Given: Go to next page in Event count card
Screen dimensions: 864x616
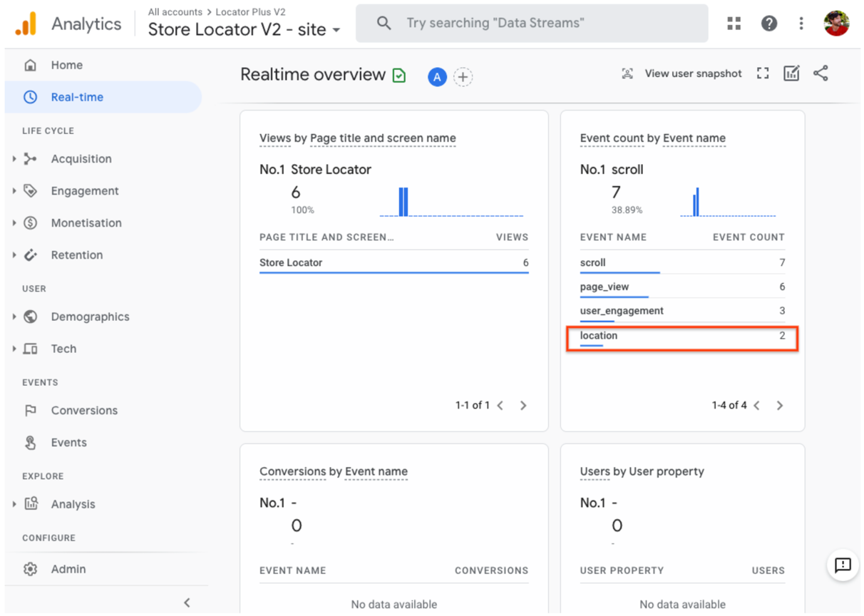Looking at the screenshot, I should pos(780,406).
